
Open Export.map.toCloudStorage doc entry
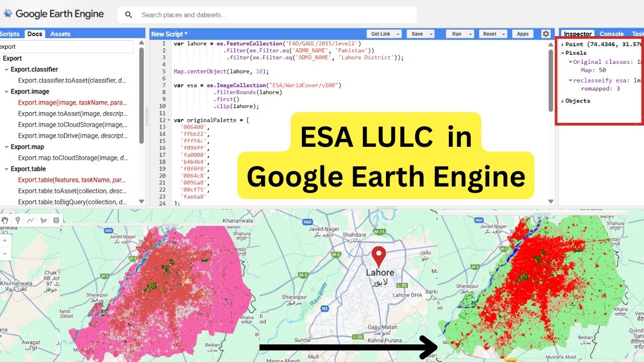(x=72, y=158)
